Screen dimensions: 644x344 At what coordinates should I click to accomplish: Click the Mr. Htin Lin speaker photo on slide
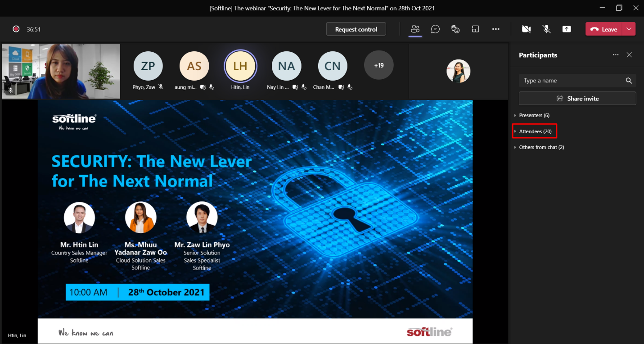pos(79,217)
